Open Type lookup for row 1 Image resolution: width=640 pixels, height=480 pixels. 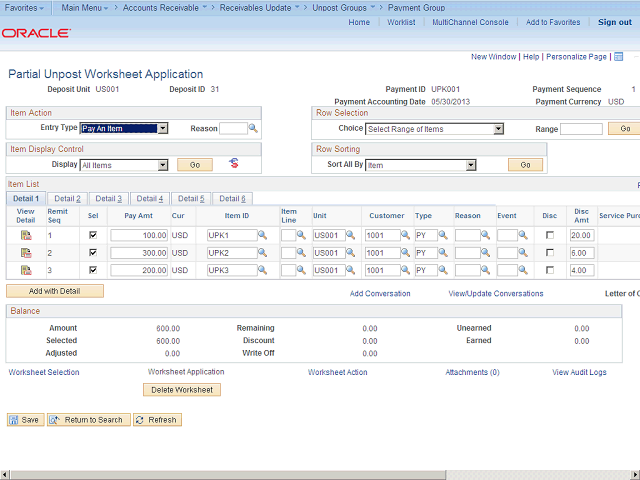445,235
